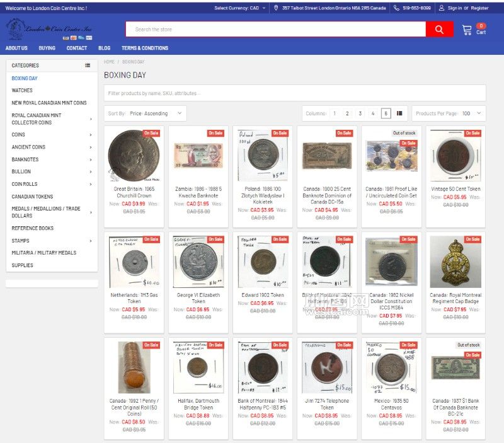This screenshot has height=443, width=504.
Task: Expand the Banknotes category chevron
Action: tap(91, 159)
